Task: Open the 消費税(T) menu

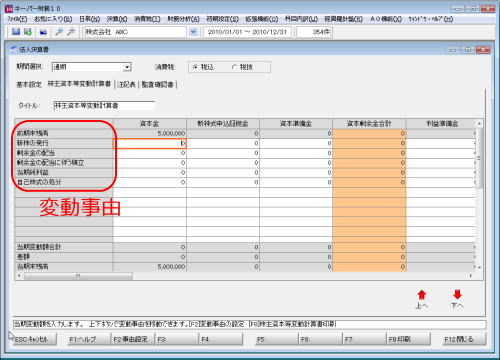Action: (147, 19)
